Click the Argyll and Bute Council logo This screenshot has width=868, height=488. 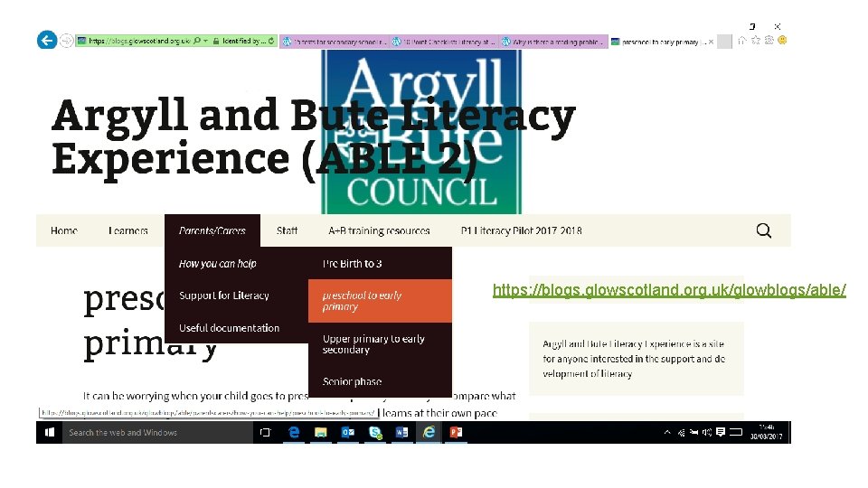click(x=421, y=132)
